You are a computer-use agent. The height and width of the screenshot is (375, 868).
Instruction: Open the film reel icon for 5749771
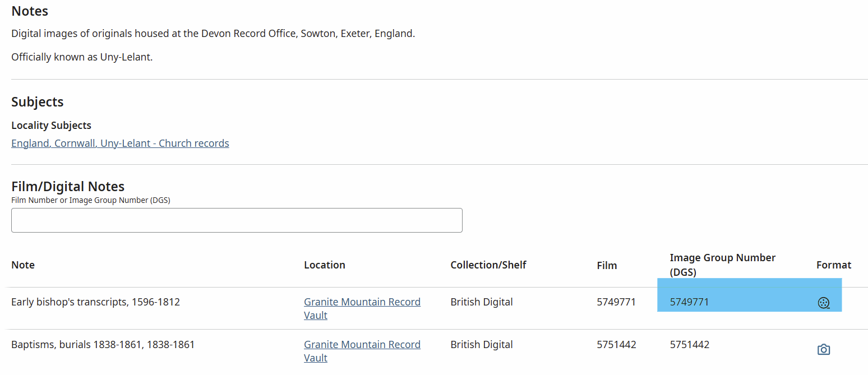click(823, 303)
